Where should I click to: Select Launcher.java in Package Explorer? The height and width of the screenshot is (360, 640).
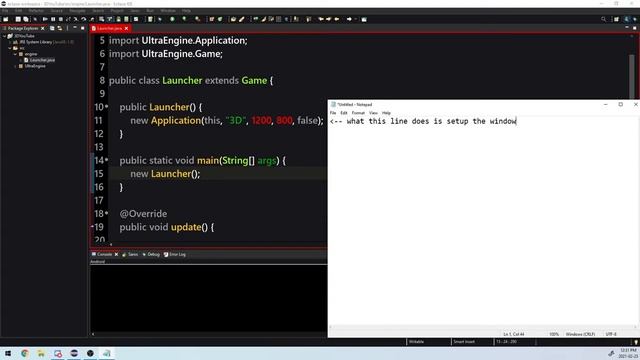pyautogui.click(x=42, y=60)
